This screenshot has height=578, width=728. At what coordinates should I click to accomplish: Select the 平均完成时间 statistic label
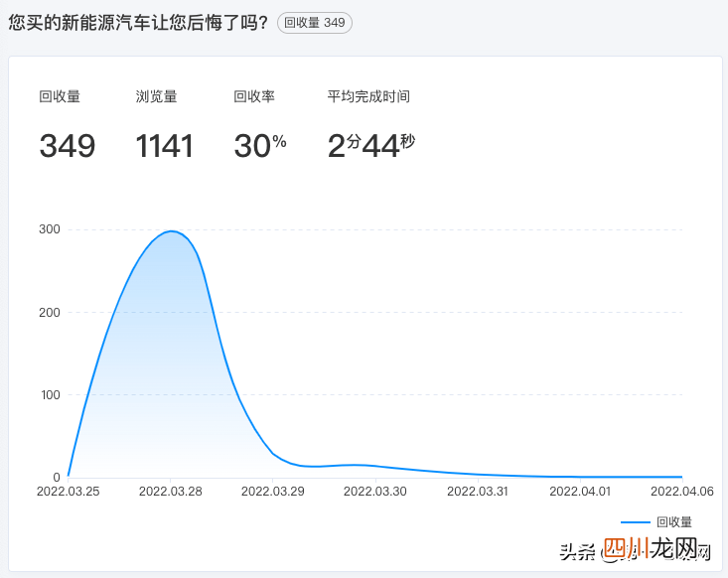coord(368,96)
